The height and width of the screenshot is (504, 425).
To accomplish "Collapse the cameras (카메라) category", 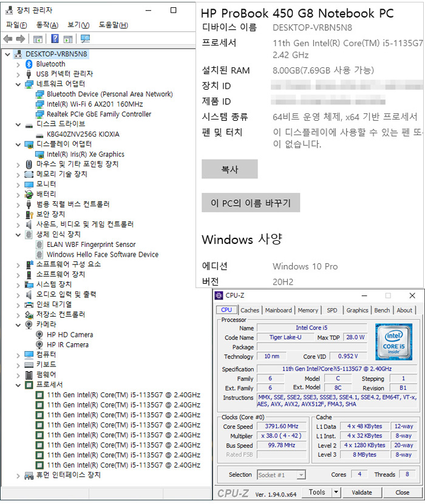I will [x=18, y=325].
